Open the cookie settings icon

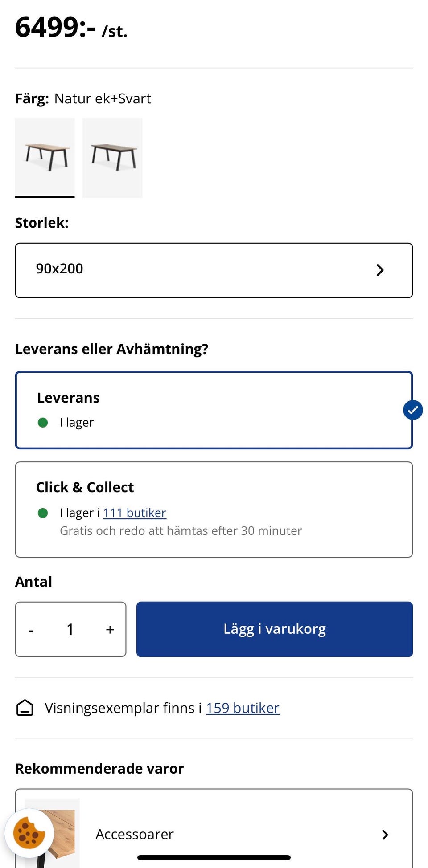click(x=29, y=833)
